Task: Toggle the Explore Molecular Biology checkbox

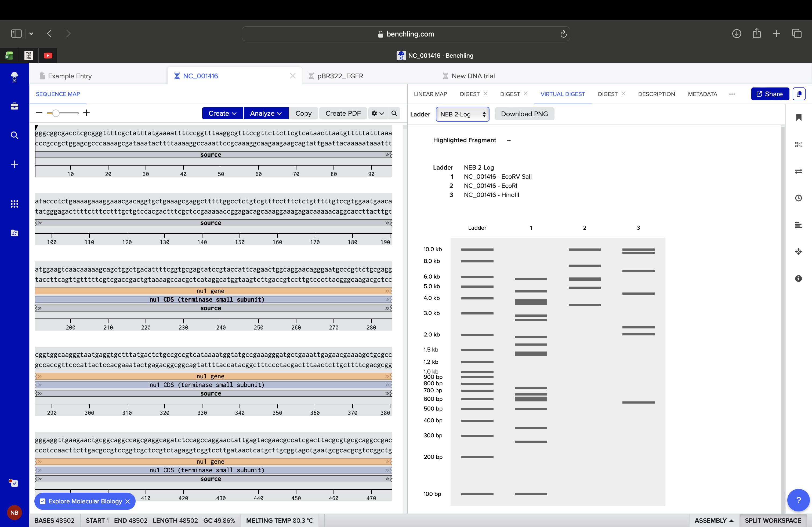Action: pos(43,501)
